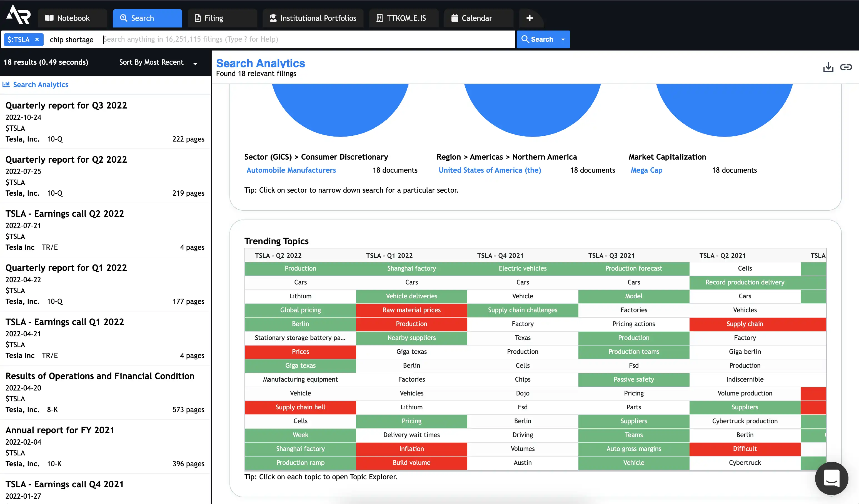Open the TTKOM.E.IS ticker tab

(403, 18)
